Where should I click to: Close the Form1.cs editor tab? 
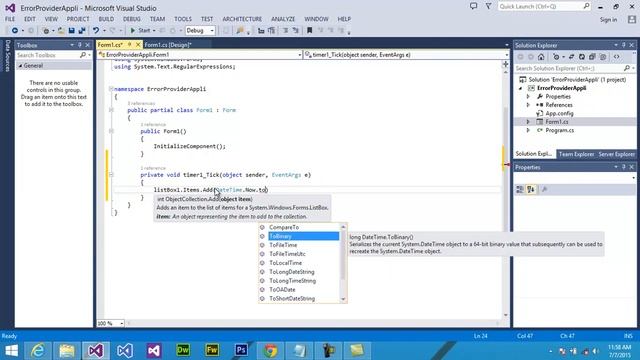click(138, 44)
